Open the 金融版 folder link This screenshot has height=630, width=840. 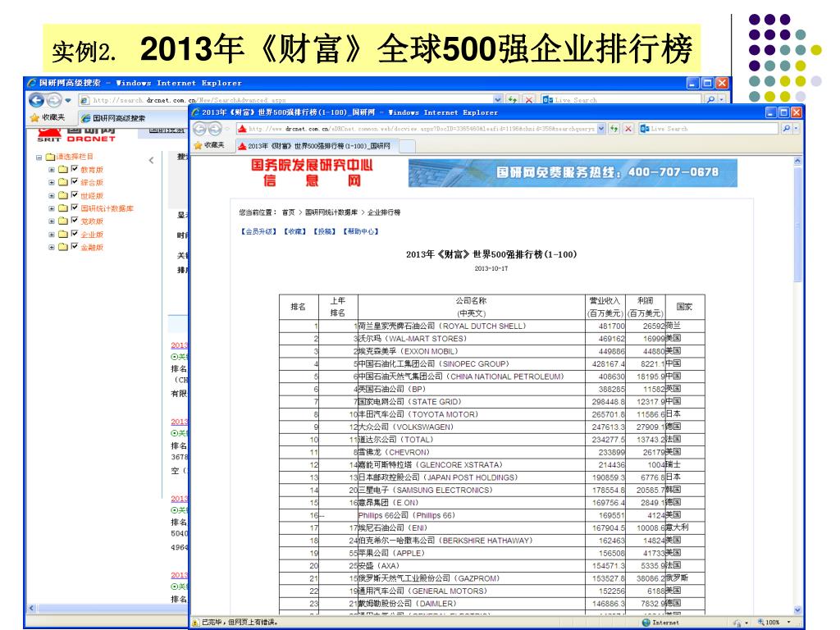coord(92,248)
